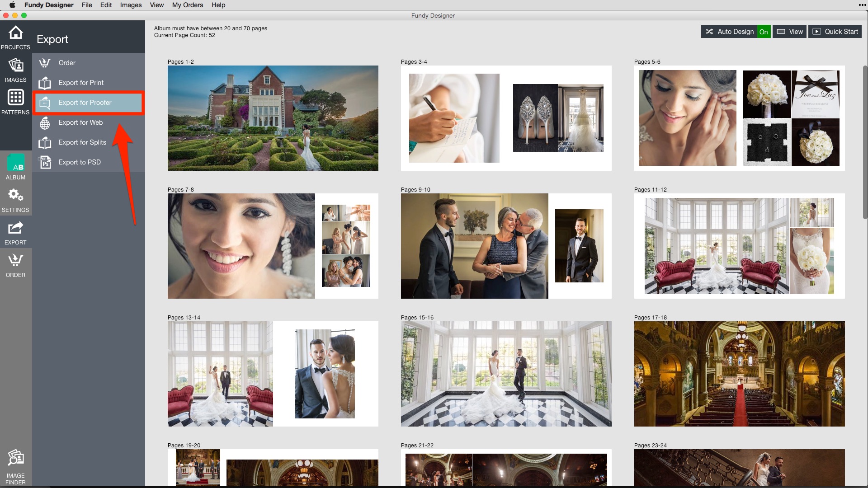868x488 pixels.
Task: Click the 'Pages 17-18' label
Action: pyautogui.click(x=650, y=318)
